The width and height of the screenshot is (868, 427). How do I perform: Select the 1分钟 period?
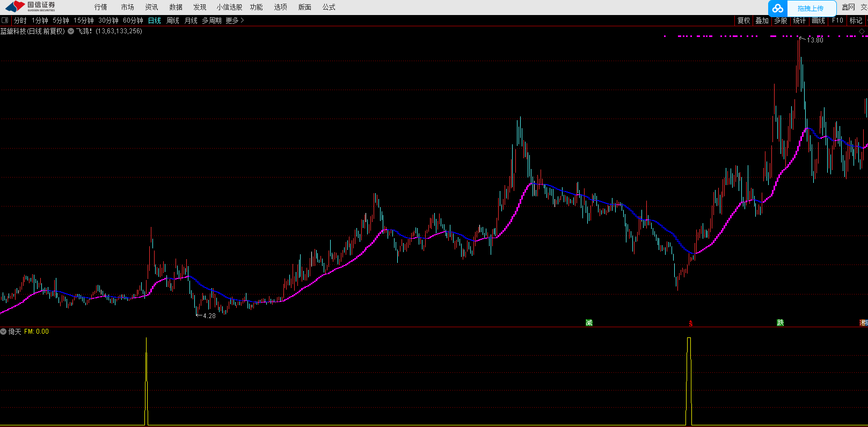(40, 20)
